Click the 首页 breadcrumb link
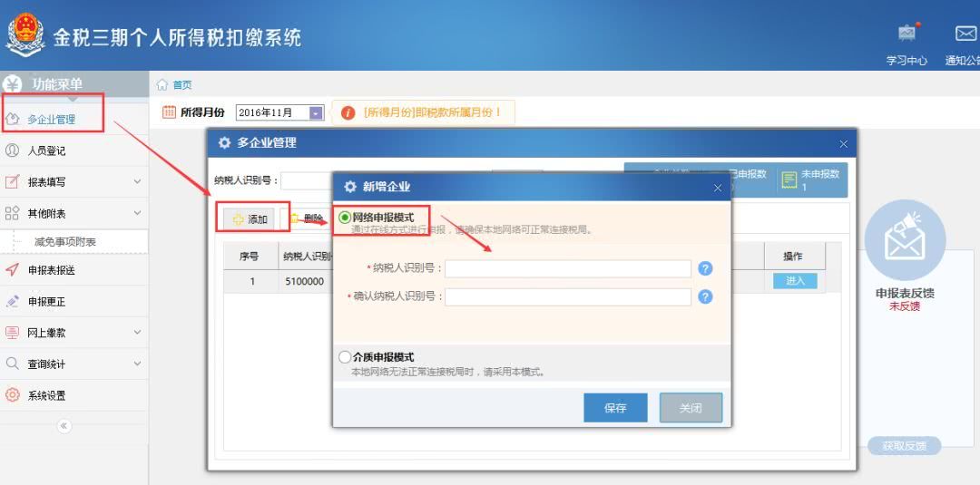Viewport: 980px width, 485px height. click(x=182, y=85)
